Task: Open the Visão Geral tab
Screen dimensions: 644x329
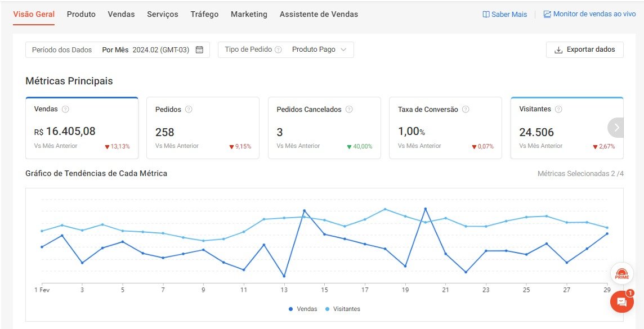Action: (x=34, y=15)
